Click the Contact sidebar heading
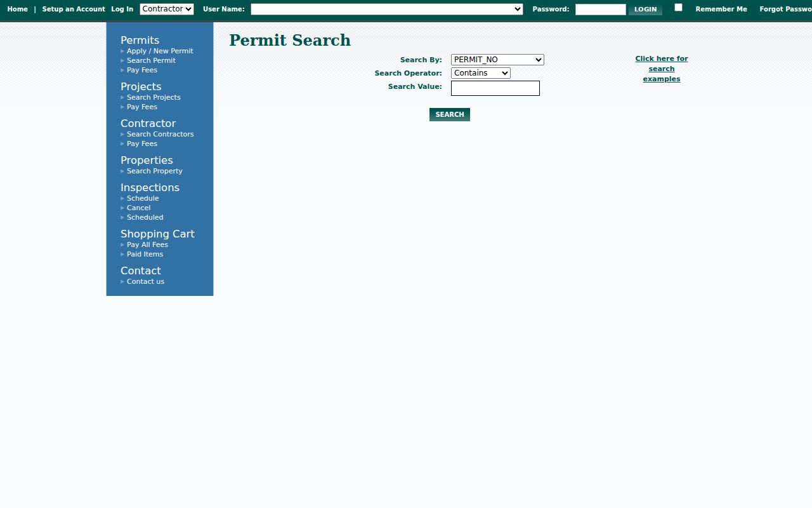Image resolution: width=812 pixels, height=508 pixels. [x=140, y=271]
